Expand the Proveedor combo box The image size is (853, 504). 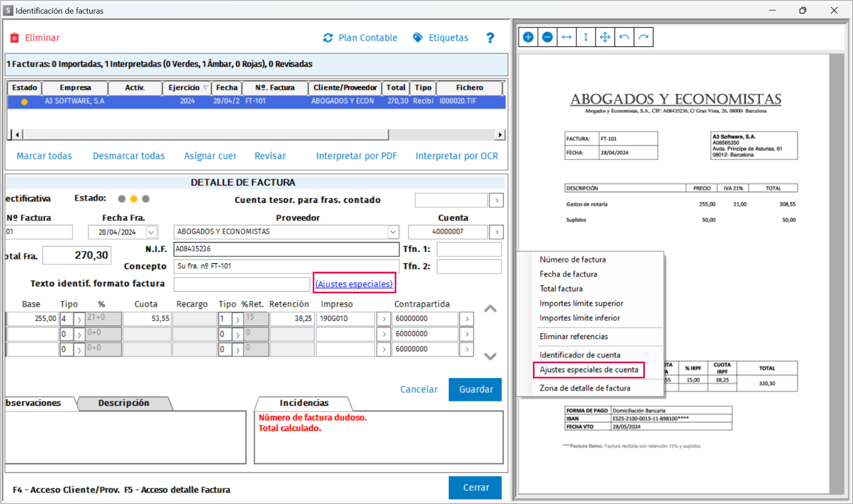point(393,232)
